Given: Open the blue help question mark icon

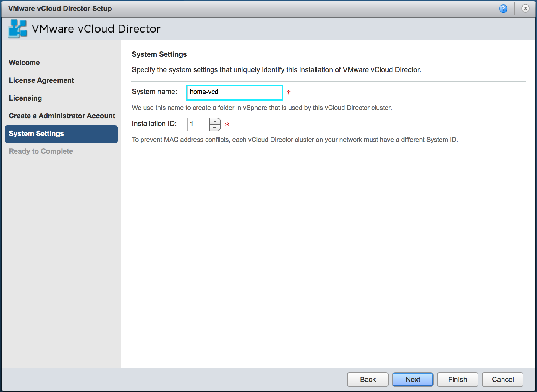Looking at the screenshot, I should pos(503,9).
